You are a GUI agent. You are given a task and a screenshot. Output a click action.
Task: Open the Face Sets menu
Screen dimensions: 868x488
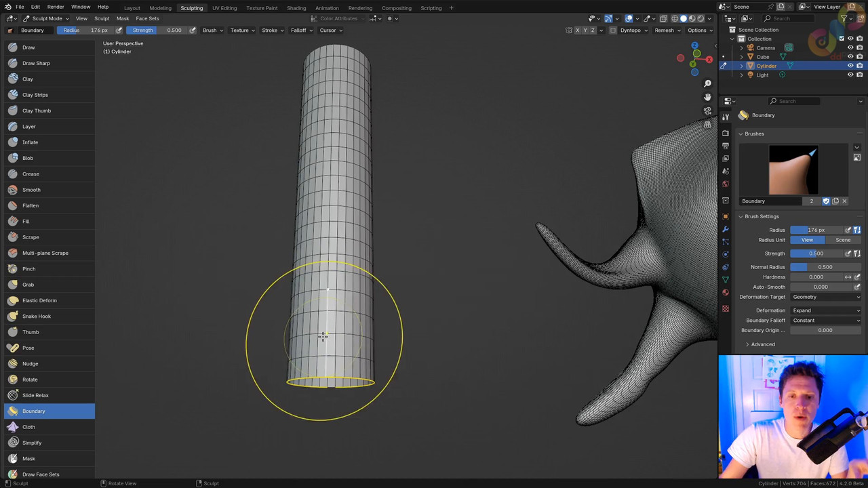tap(147, 18)
